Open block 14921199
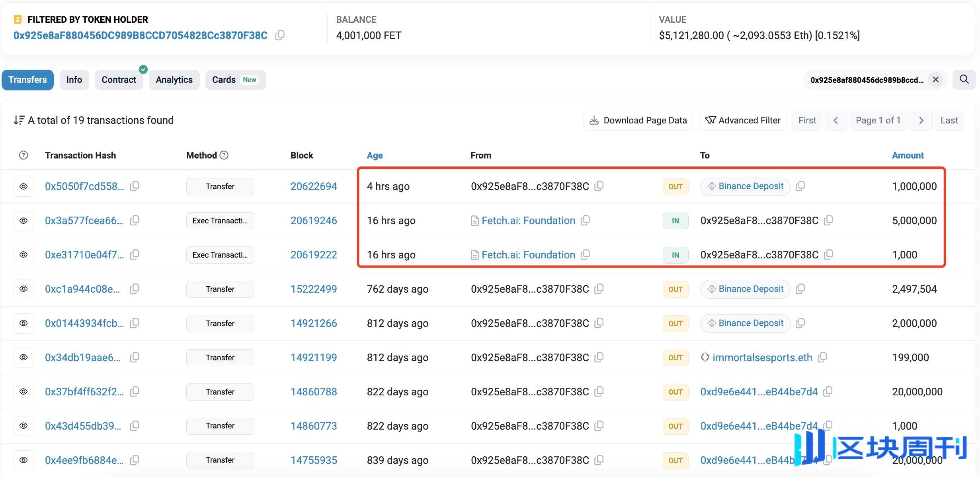Image resolution: width=980 pixels, height=477 pixels. pyautogui.click(x=314, y=358)
